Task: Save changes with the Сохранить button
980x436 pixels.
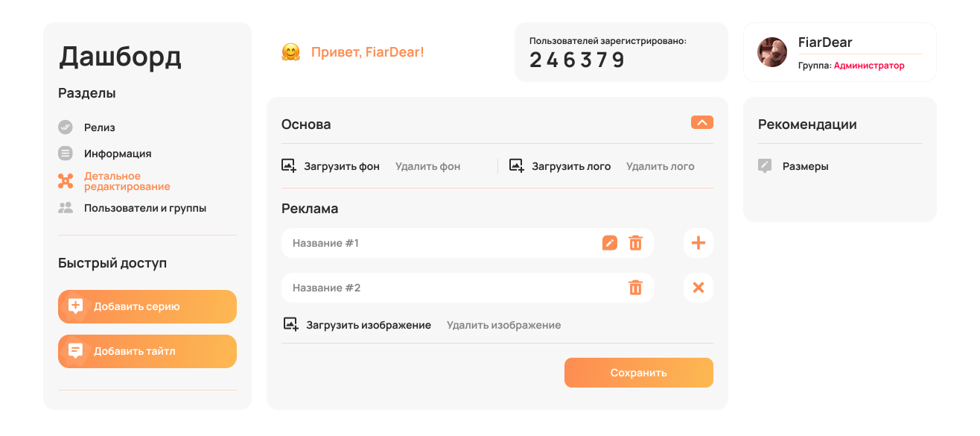Action: 638,373
